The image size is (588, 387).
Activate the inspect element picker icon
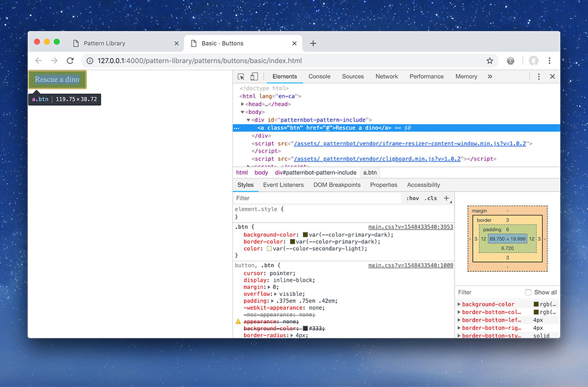tap(240, 76)
